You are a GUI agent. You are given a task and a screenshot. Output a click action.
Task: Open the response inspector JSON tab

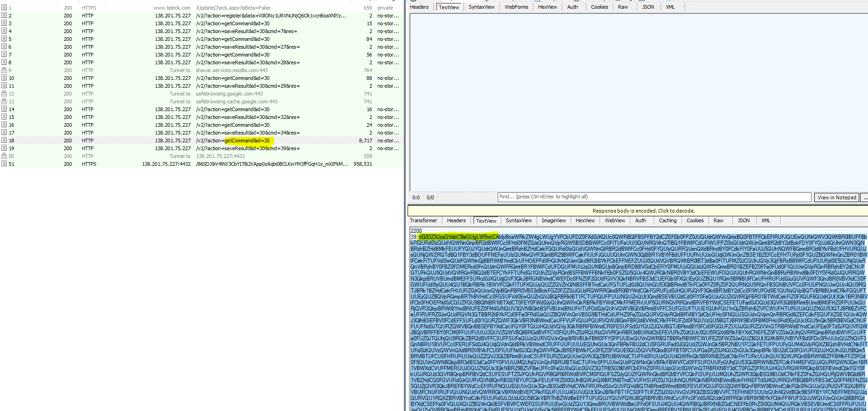pyautogui.click(x=744, y=220)
